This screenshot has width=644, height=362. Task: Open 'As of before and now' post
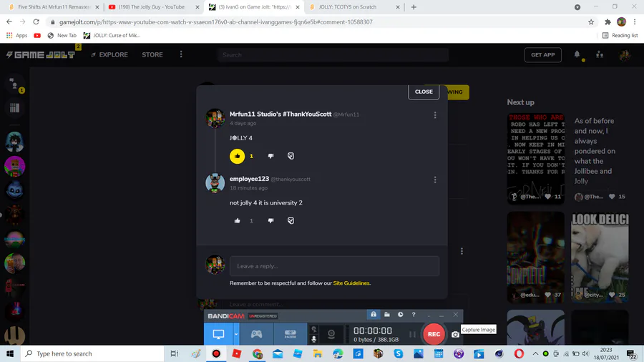click(x=600, y=158)
